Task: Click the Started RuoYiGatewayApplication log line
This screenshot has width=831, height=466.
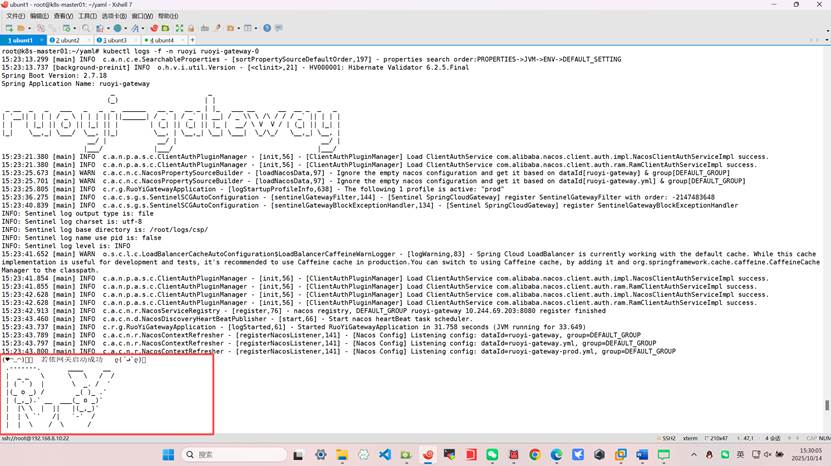Action: (x=293, y=327)
